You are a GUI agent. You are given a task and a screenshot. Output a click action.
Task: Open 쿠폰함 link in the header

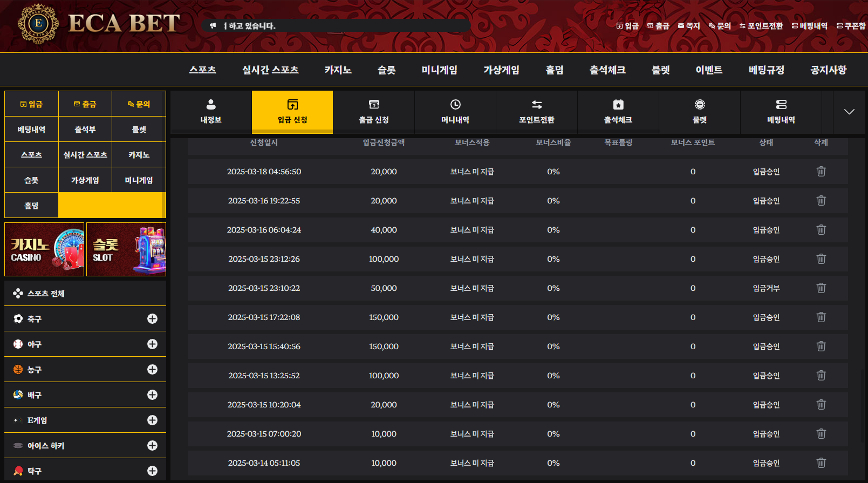pyautogui.click(x=851, y=26)
